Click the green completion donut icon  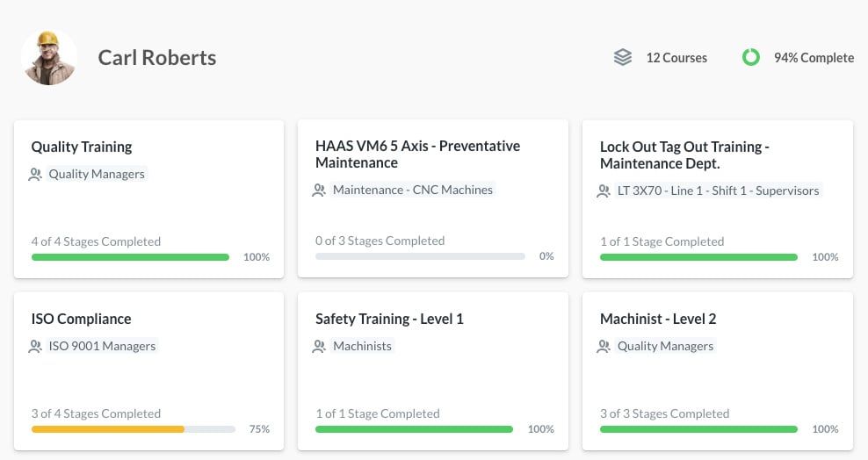point(750,58)
